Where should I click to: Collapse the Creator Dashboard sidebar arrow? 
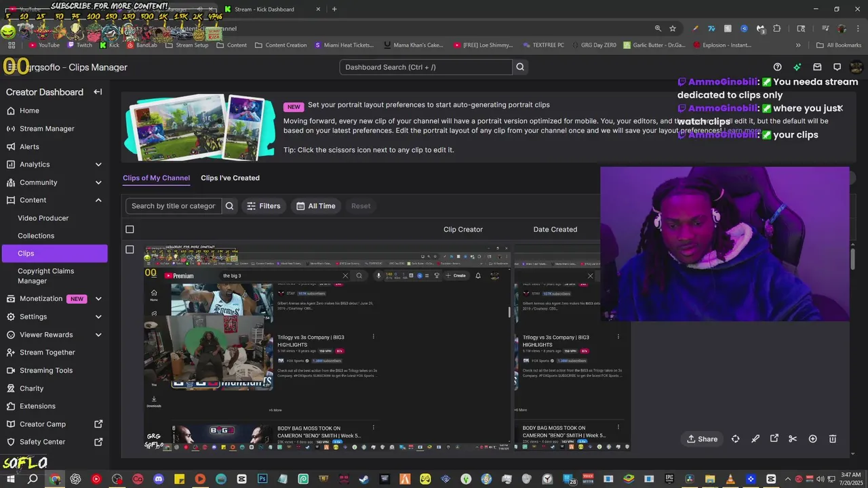[x=98, y=92]
